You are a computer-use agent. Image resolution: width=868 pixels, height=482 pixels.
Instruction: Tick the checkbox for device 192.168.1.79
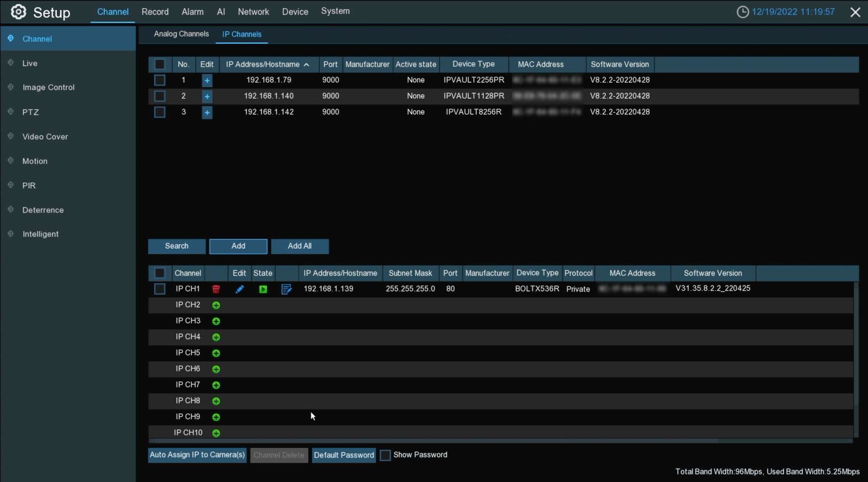pyautogui.click(x=160, y=80)
